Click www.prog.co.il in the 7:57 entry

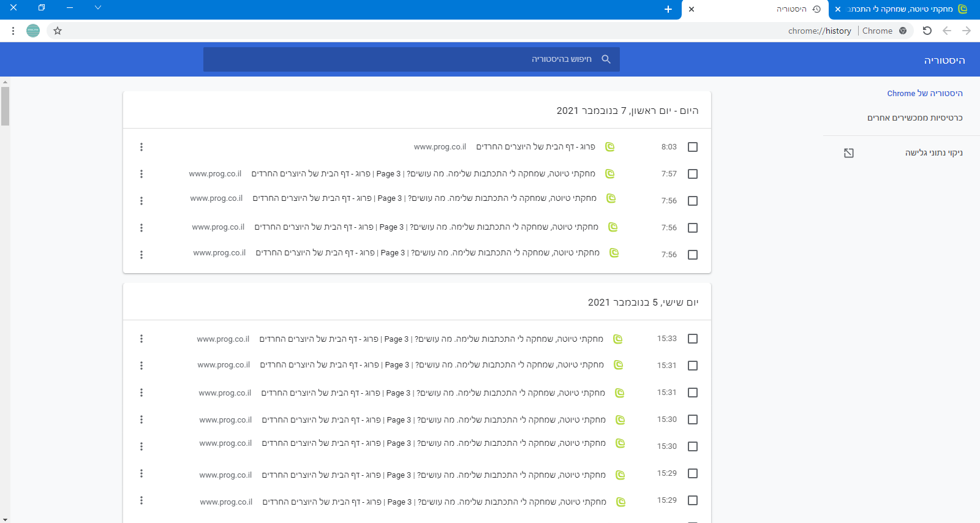click(x=215, y=174)
